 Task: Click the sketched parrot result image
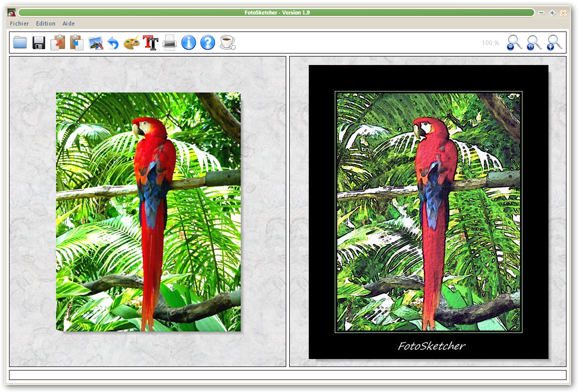[x=428, y=211]
